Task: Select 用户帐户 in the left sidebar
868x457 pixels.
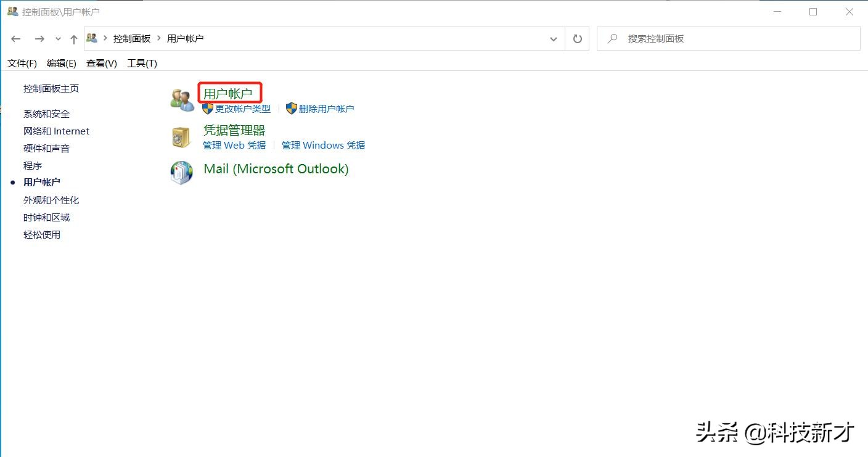Action: [42, 182]
